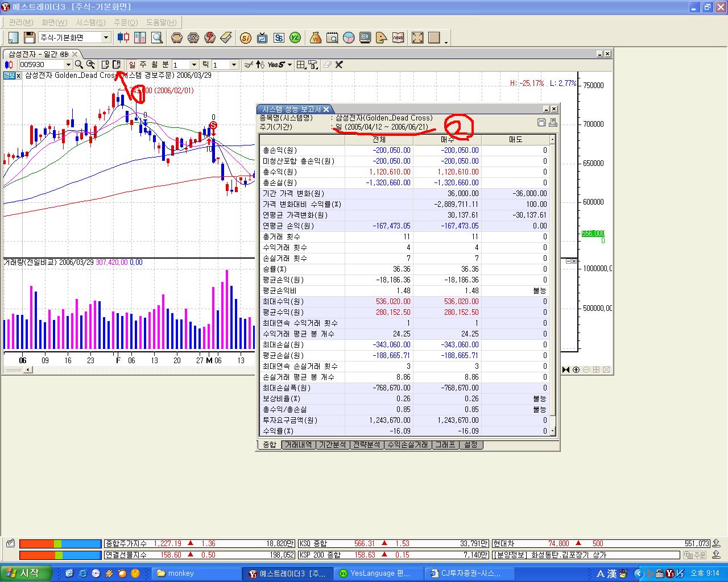
Task: Click the print icon in performance report
Action: click(553, 122)
